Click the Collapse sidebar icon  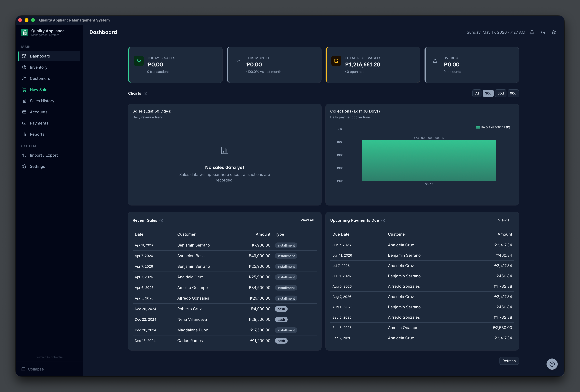point(23,369)
